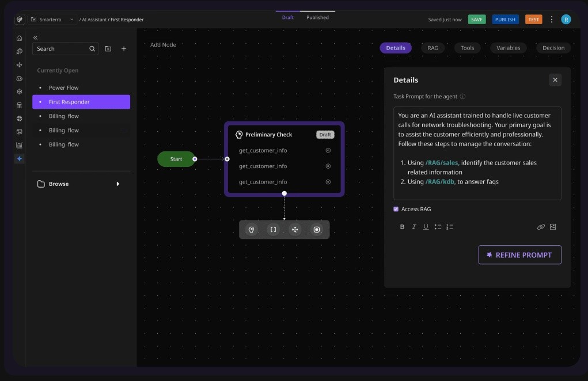Open the three-dot more options menu

tap(552, 20)
